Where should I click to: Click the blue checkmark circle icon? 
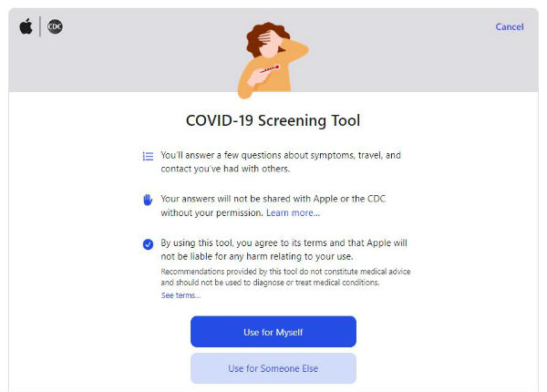148,244
